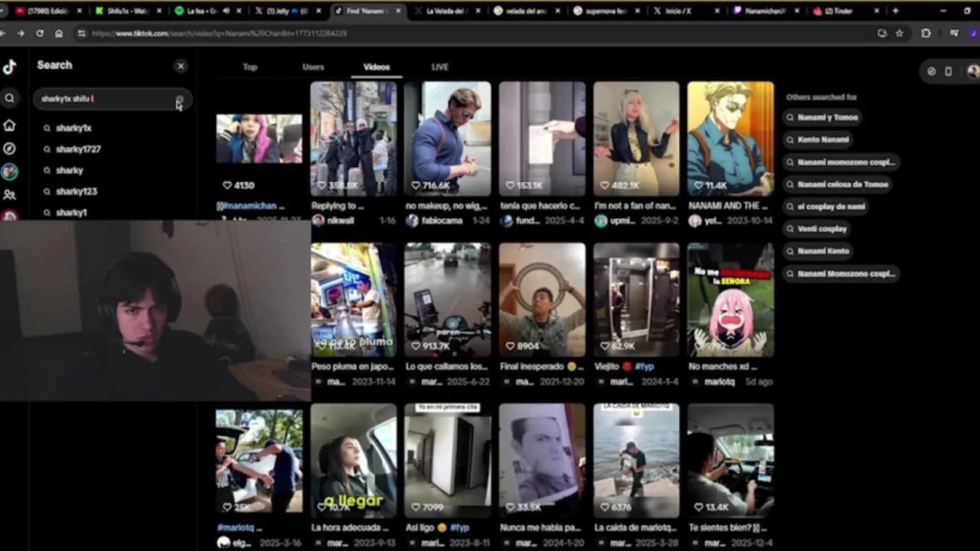Search for 'Nanami celosa de Tomoe' suggestion
The height and width of the screenshot is (551, 980).
tap(838, 184)
